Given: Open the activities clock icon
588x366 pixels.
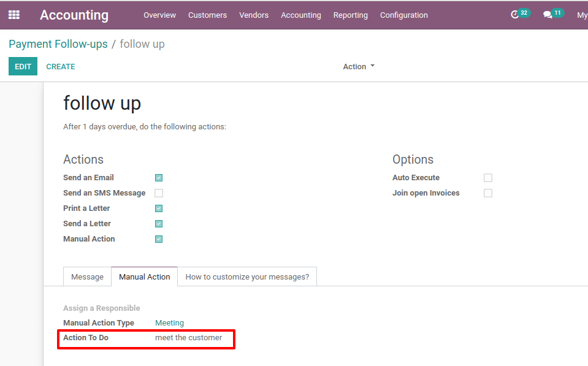Looking at the screenshot, I should click(x=515, y=15).
